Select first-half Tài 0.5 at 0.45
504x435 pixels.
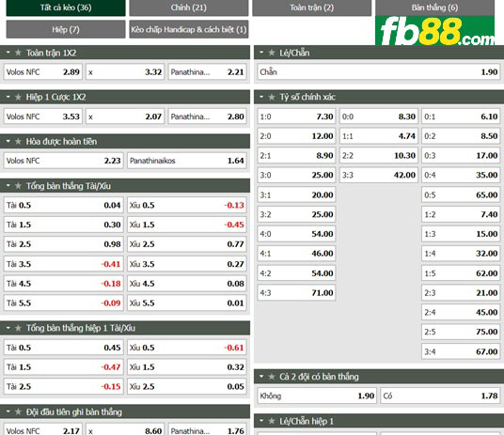pyautogui.click(x=63, y=348)
